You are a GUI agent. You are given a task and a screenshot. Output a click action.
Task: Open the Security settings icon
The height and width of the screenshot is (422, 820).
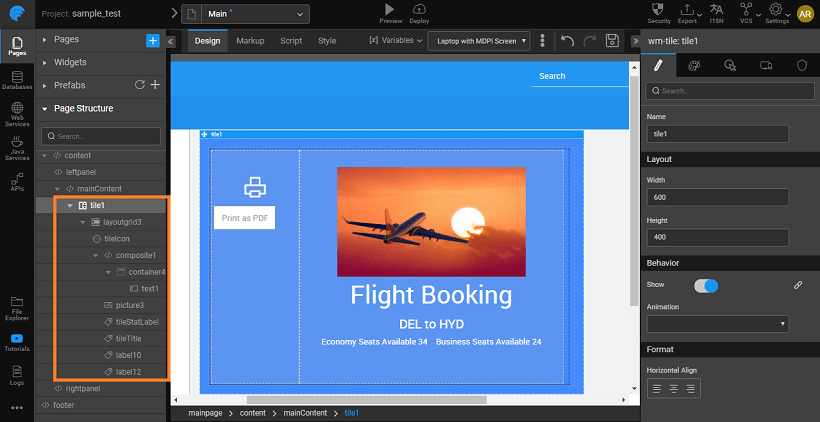[x=659, y=12]
